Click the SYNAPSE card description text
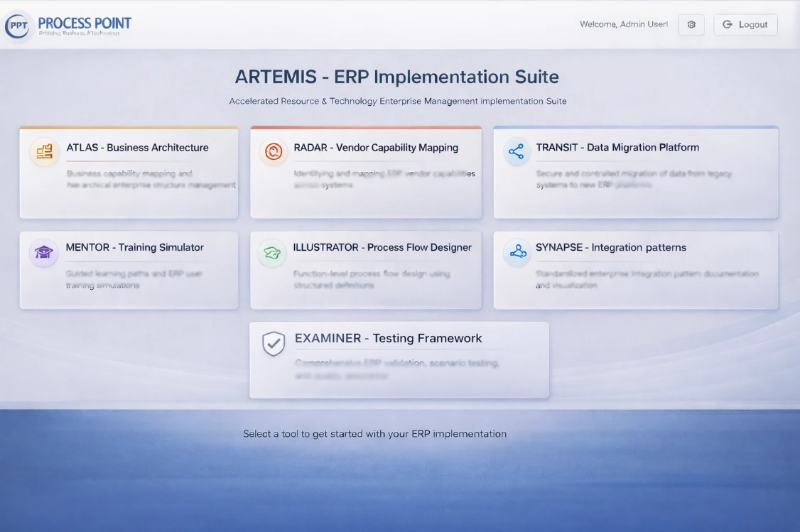The image size is (800, 532). click(647, 280)
